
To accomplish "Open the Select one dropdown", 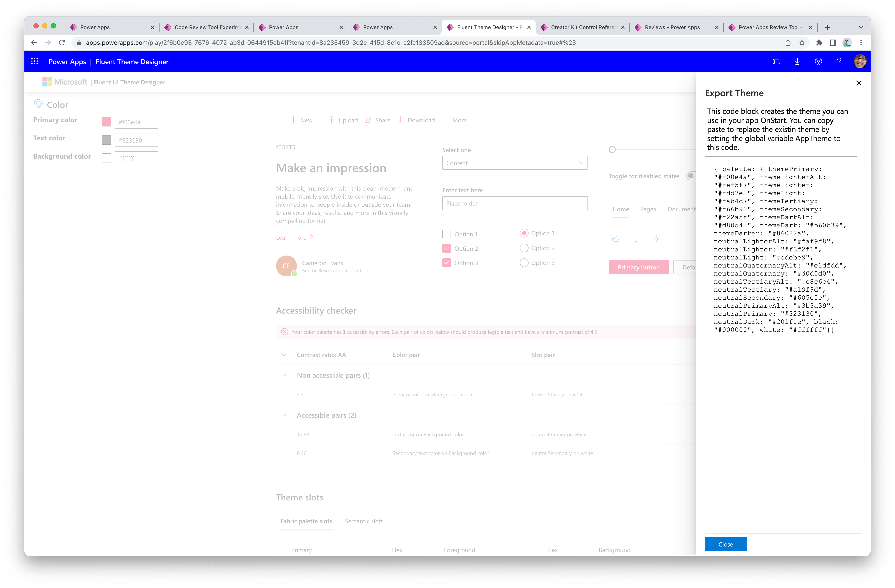I will pyautogui.click(x=514, y=163).
